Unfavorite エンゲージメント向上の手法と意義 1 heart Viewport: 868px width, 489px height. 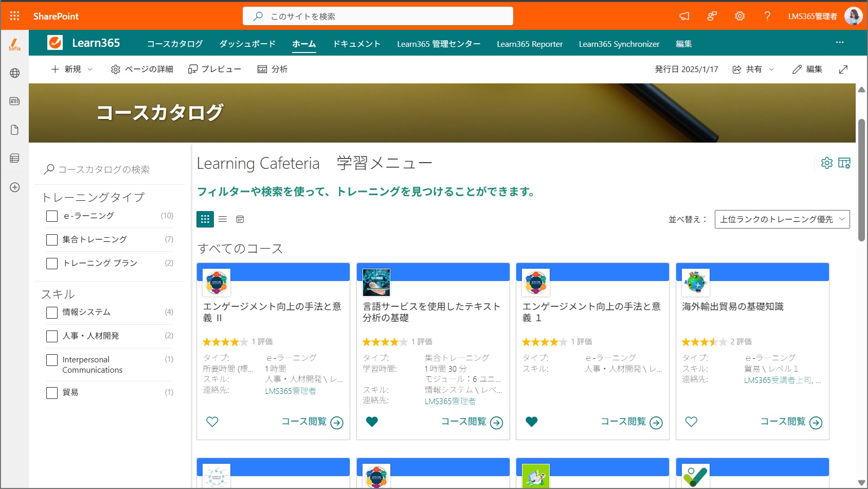point(532,422)
